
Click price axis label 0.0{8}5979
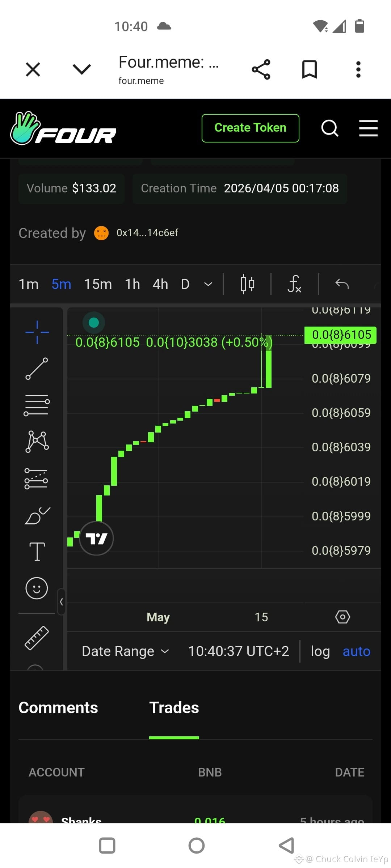point(341,550)
